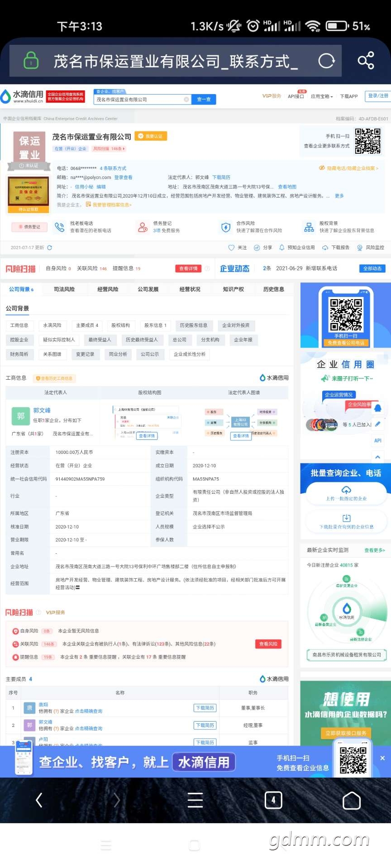Open the VIP服务 link
The image size is (391, 868).
[272, 96]
